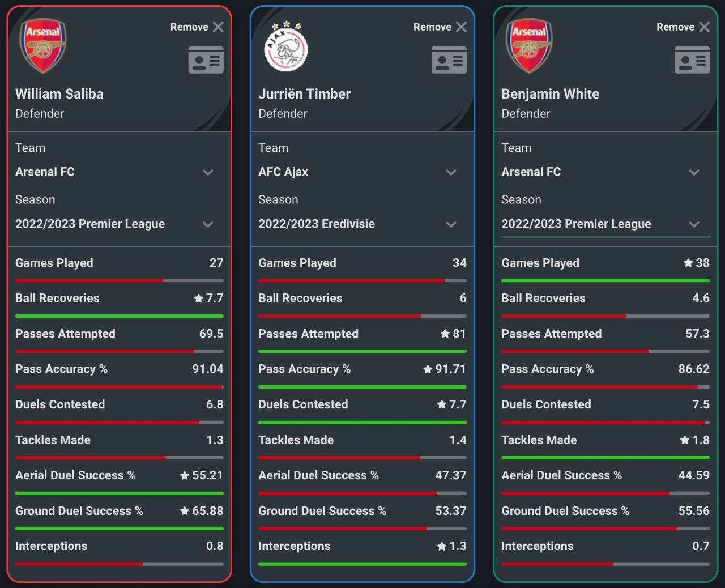Click the star next to White's Tackles Made
Viewport: 725px width, 588px height.
click(685, 440)
